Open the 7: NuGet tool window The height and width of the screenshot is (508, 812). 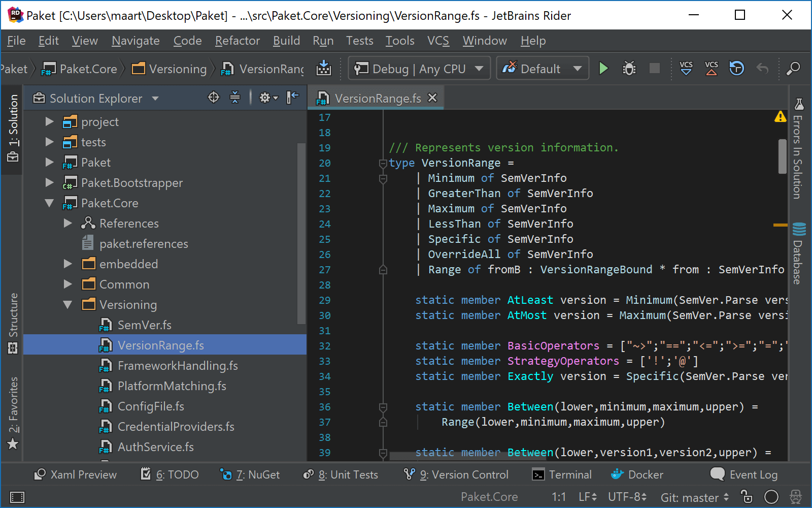point(250,474)
